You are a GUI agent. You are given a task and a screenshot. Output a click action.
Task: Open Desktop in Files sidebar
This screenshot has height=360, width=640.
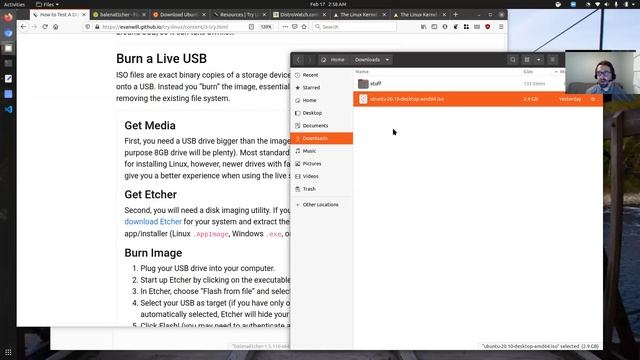click(322, 113)
